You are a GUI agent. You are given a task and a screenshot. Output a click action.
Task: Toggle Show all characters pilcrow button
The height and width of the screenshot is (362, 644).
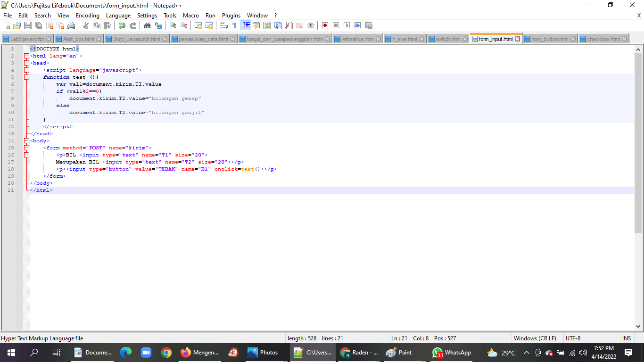(x=235, y=25)
